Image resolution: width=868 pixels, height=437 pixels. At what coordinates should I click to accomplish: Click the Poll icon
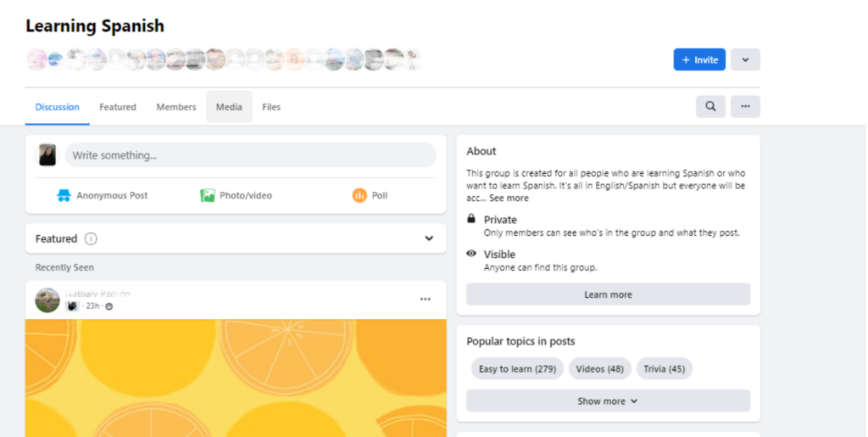tap(359, 195)
